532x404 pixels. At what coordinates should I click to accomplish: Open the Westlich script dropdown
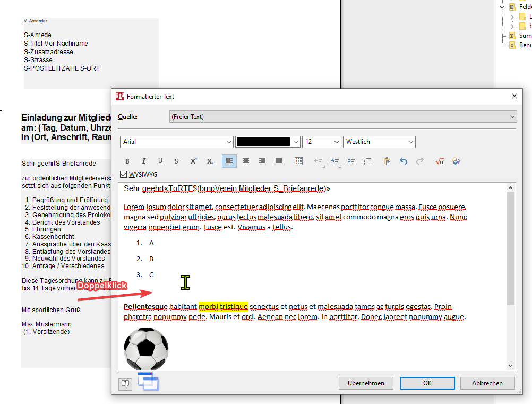pyautogui.click(x=410, y=142)
